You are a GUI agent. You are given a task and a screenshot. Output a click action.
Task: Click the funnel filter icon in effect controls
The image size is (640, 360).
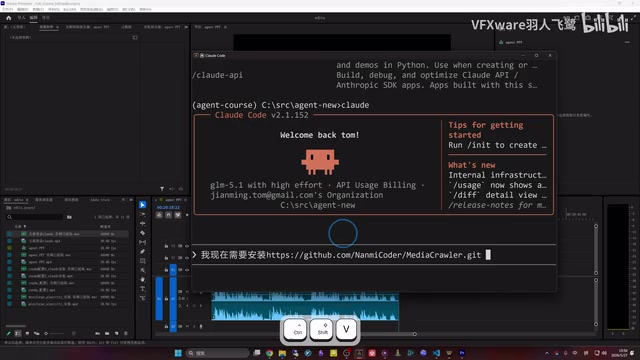[162, 189]
